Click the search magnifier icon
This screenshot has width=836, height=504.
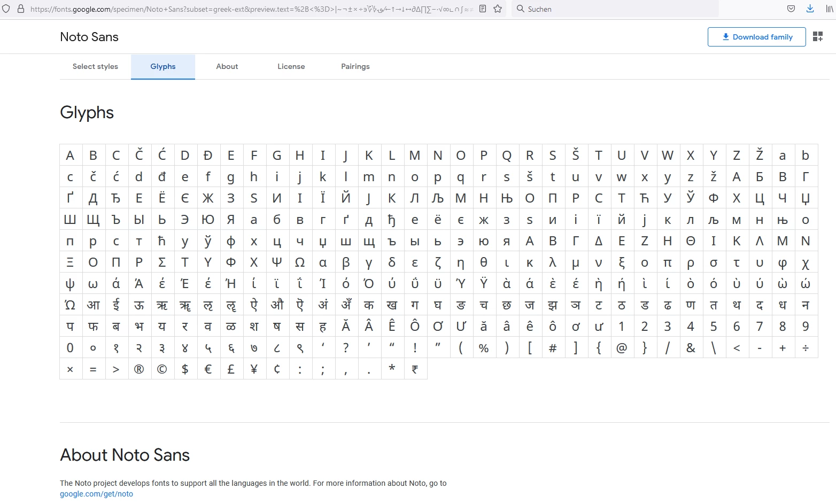pyautogui.click(x=520, y=9)
